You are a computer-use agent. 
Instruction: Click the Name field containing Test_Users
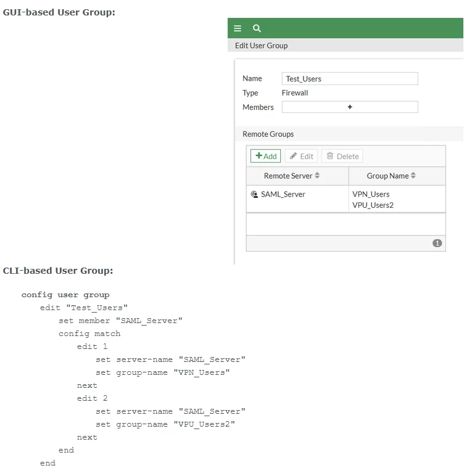[x=350, y=79]
